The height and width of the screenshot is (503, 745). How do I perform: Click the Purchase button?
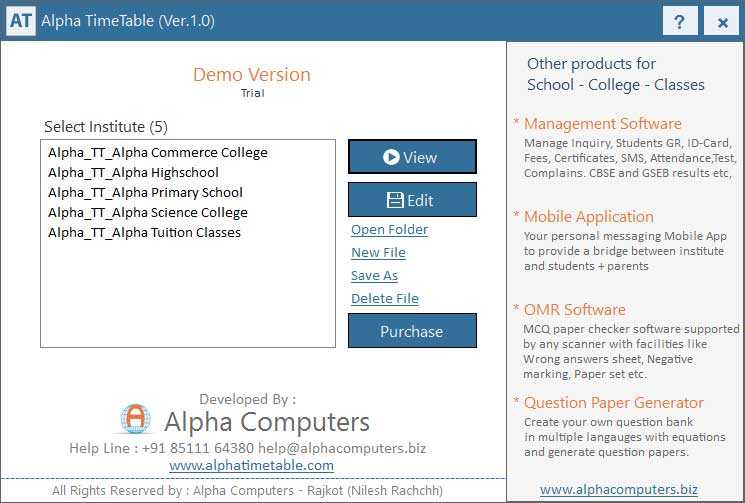pos(411,331)
